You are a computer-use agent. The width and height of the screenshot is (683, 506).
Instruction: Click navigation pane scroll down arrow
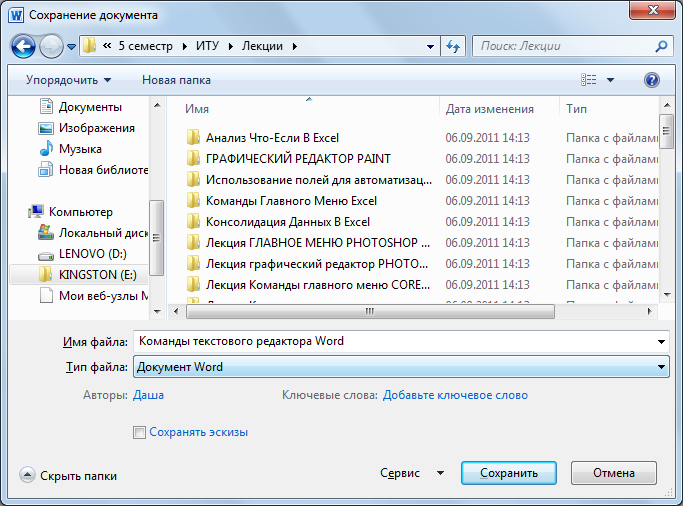[157, 311]
